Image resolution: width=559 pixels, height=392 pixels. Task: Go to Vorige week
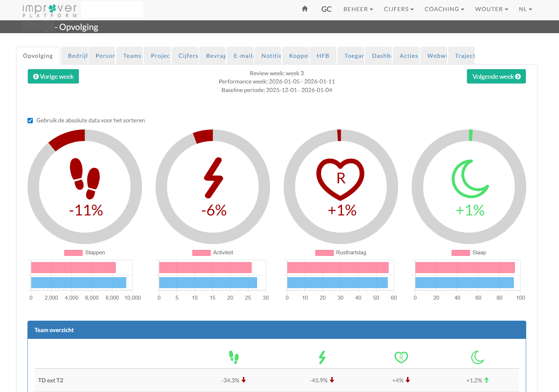(x=53, y=76)
